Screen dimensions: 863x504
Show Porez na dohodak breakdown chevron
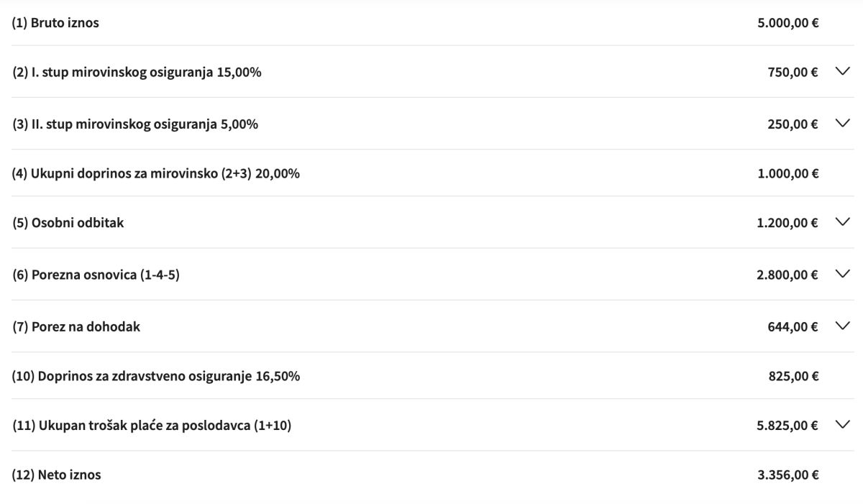coord(843,326)
